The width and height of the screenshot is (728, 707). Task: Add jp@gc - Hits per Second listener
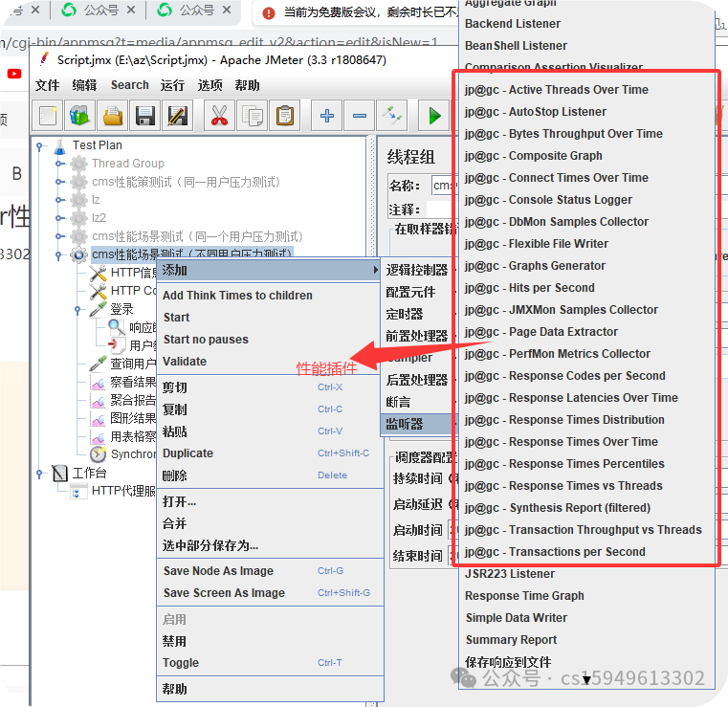[x=585, y=288]
